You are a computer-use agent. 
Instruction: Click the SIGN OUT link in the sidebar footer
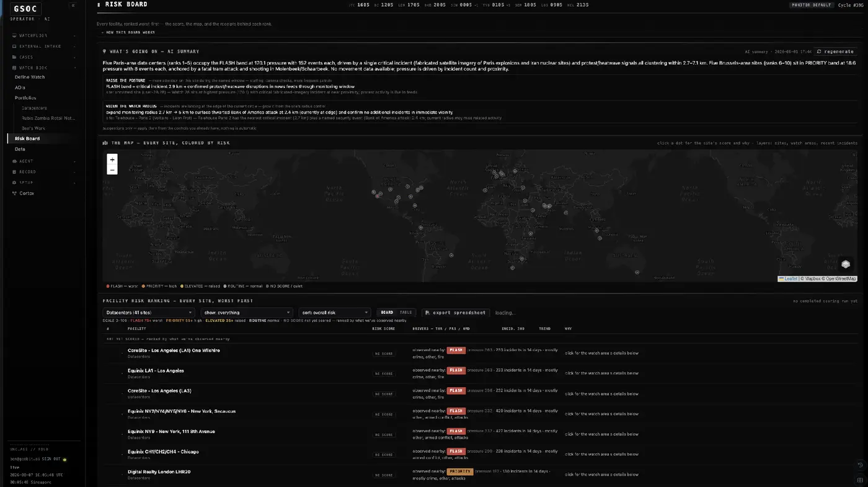click(51, 459)
